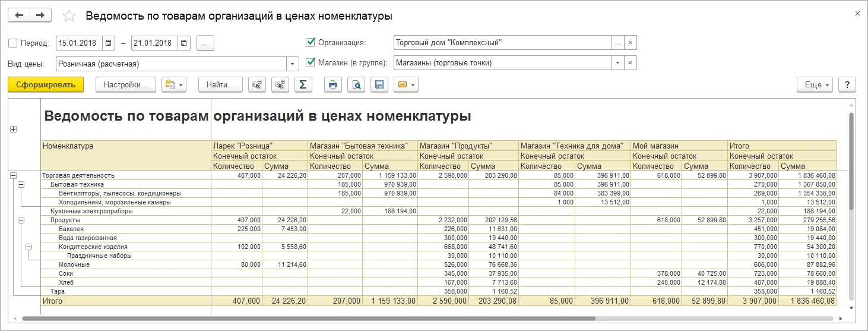
Task: Click the vertical scrollbar of the report
Action: pos(851,160)
